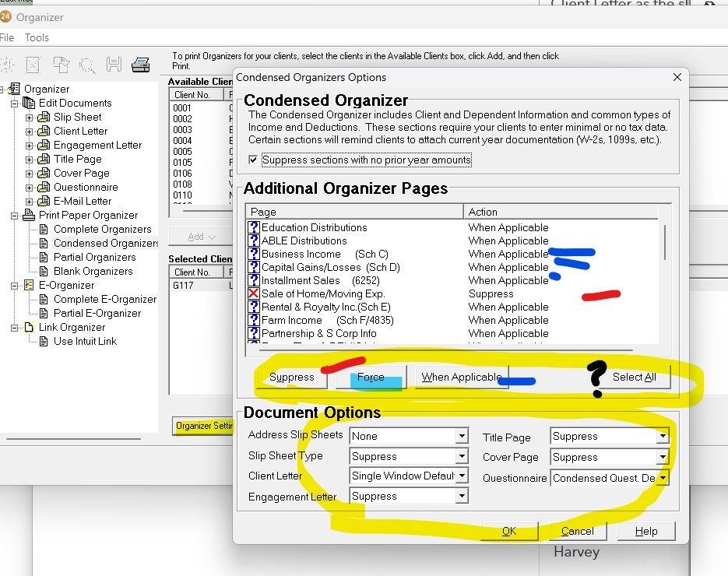Click the leftmost toolbar icon
Screen dimensions: 728x576
(9, 65)
